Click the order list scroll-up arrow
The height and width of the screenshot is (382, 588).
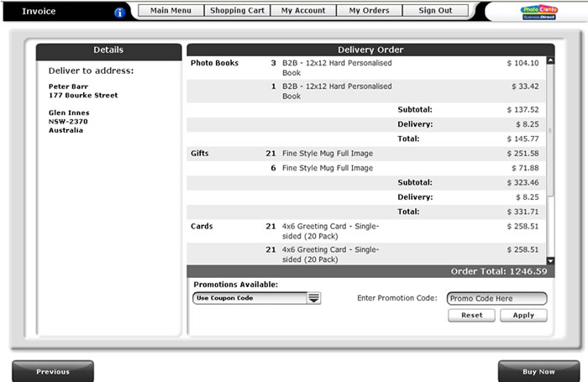click(x=550, y=60)
